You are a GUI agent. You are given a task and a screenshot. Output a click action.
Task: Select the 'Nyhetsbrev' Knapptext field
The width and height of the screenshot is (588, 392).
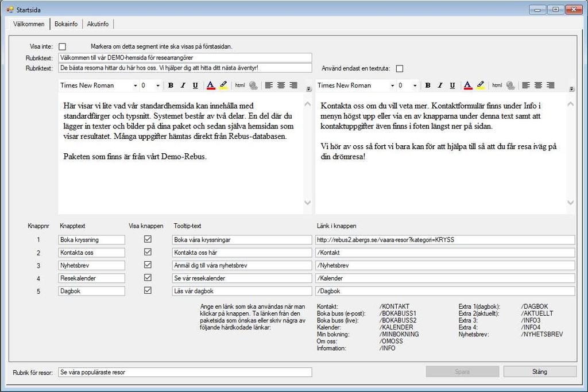click(x=91, y=265)
